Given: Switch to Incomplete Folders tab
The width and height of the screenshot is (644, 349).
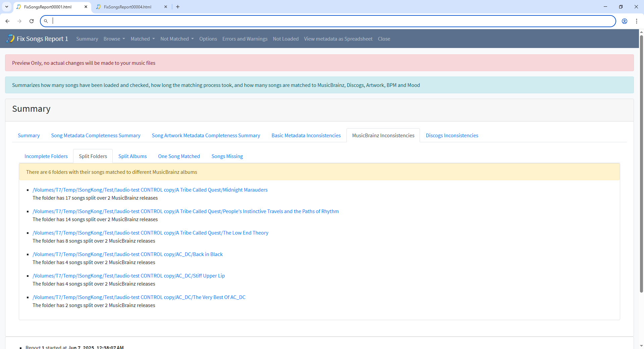Looking at the screenshot, I should 46,156.
